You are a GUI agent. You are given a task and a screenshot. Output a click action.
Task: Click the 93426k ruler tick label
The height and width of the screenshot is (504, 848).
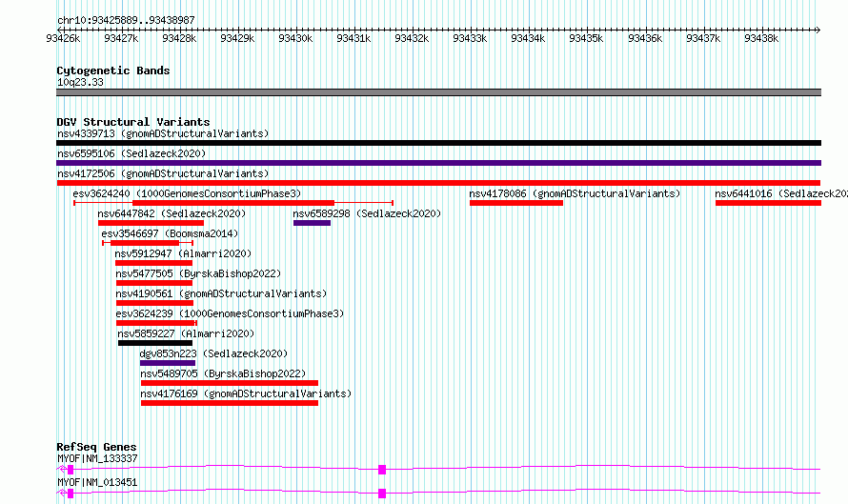(63, 38)
